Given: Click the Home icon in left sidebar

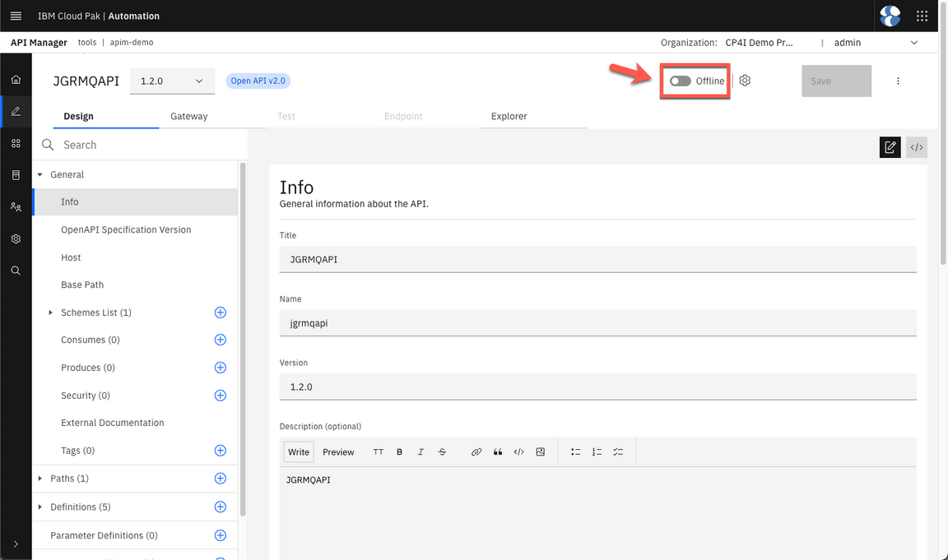Looking at the screenshot, I should 16,80.
